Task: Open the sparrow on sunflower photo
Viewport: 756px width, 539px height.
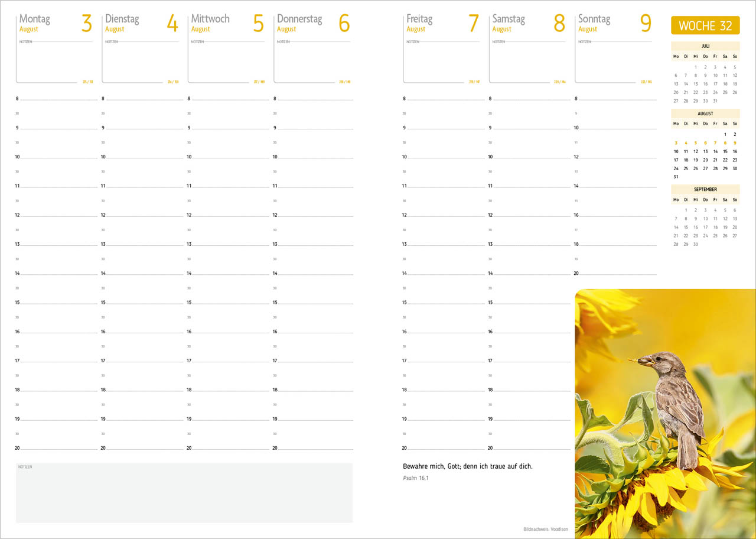Action: click(665, 413)
